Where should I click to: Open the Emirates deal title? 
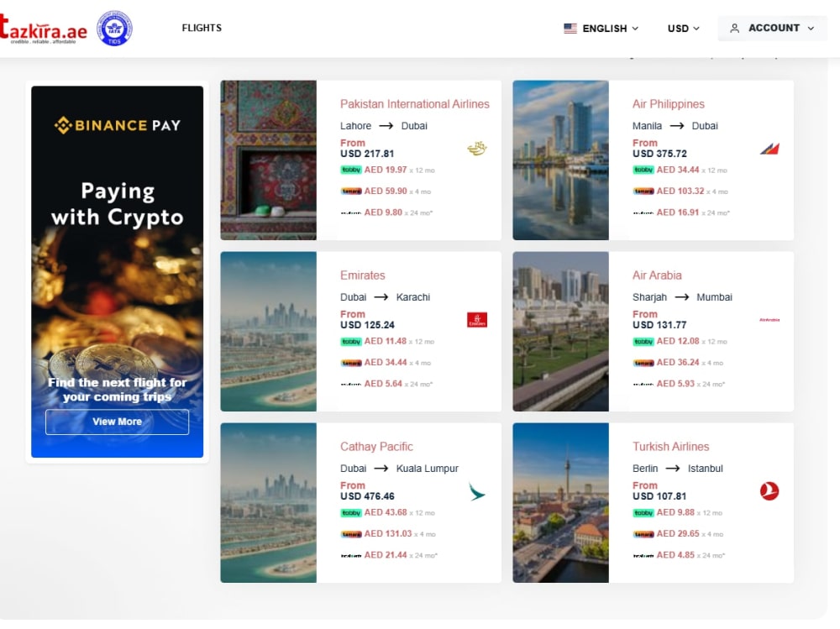[363, 275]
